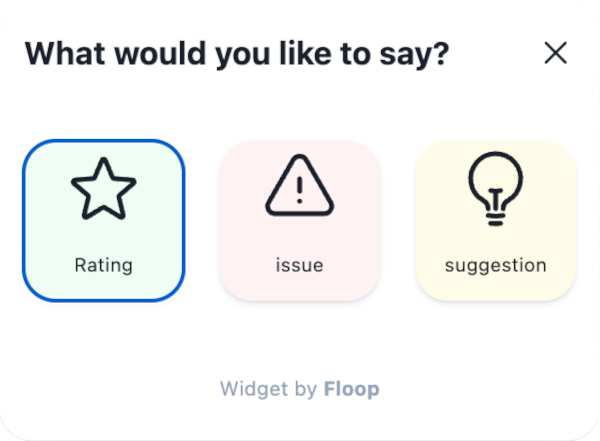Dismiss the dialog using top-right cross
The image size is (600, 441).
click(555, 53)
